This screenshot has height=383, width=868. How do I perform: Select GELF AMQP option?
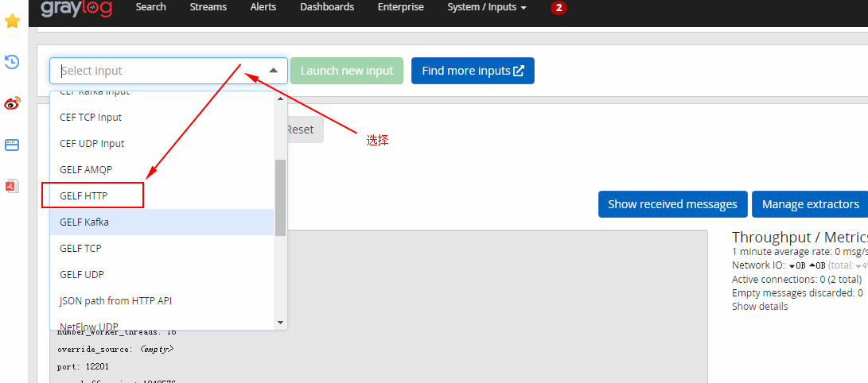162,169
